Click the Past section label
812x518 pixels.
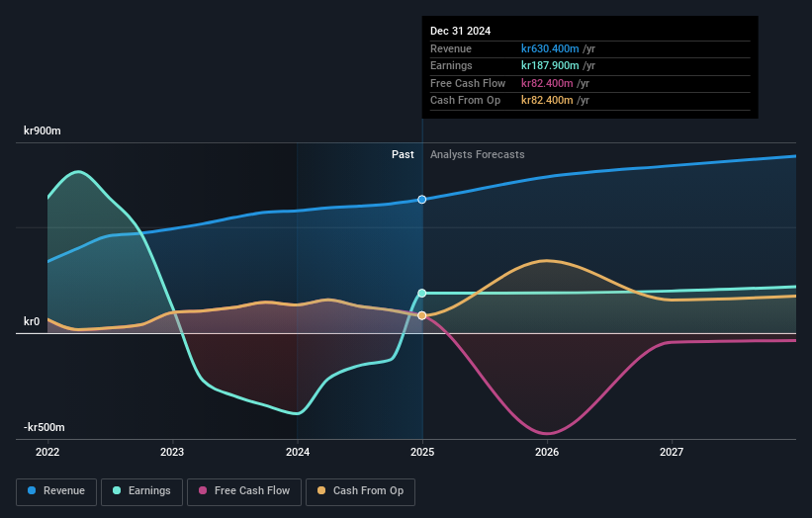point(403,154)
